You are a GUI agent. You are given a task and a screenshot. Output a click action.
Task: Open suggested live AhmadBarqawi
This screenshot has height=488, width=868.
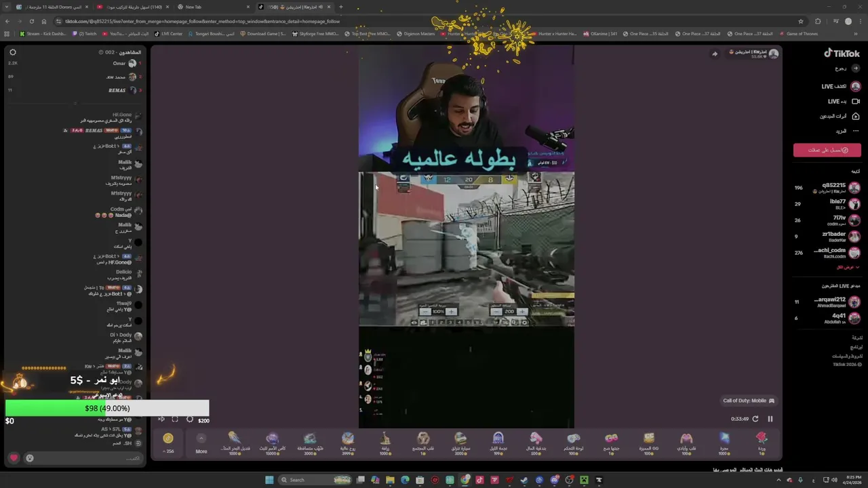[x=827, y=302]
